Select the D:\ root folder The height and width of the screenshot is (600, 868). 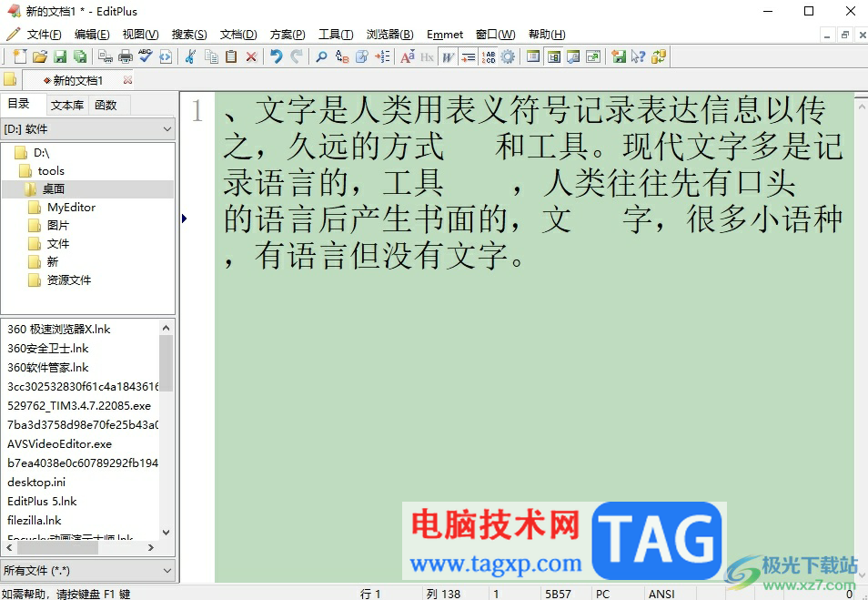pyautogui.click(x=42, y=152)
